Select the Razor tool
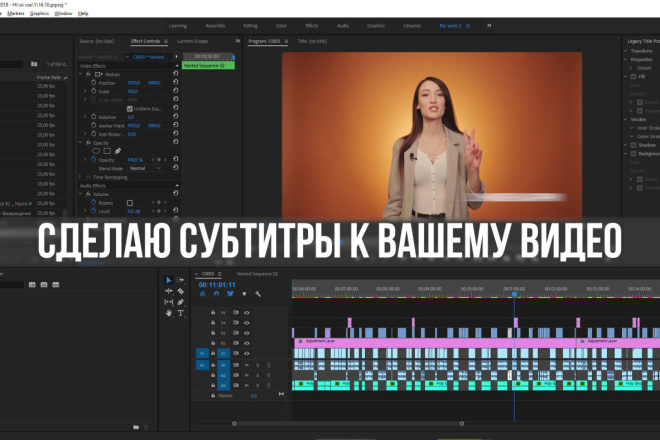 [181, 291]
